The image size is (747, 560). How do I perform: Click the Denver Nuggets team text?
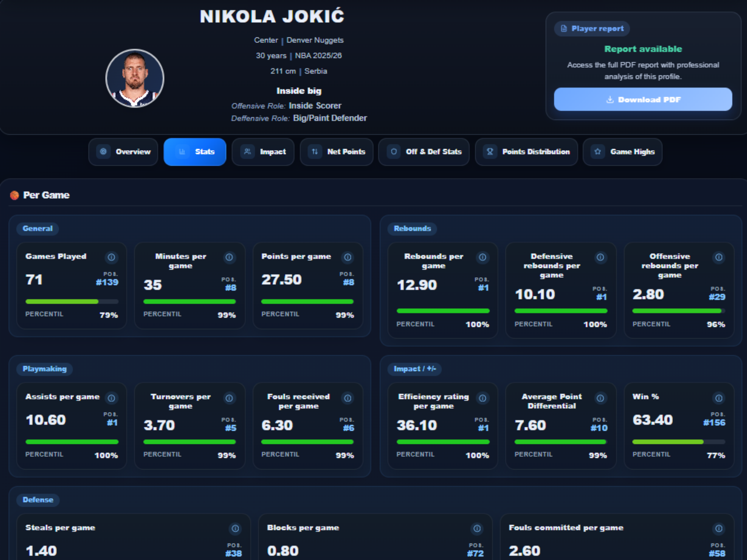coord(315,40)
